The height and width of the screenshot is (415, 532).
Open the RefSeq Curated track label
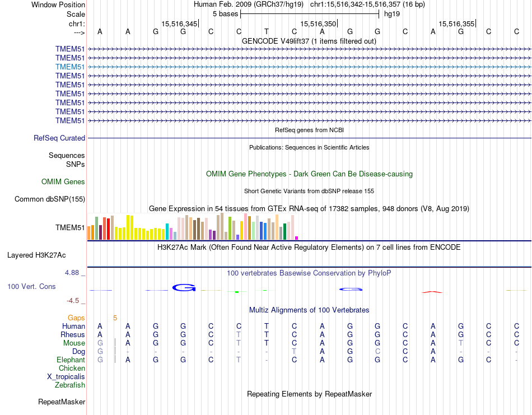(x=59, y=138)
